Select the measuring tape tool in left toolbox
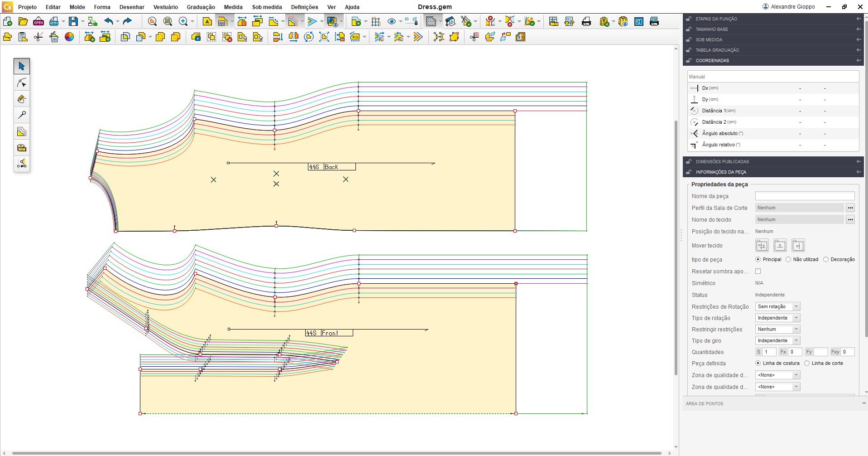 (x=21, y=148)
